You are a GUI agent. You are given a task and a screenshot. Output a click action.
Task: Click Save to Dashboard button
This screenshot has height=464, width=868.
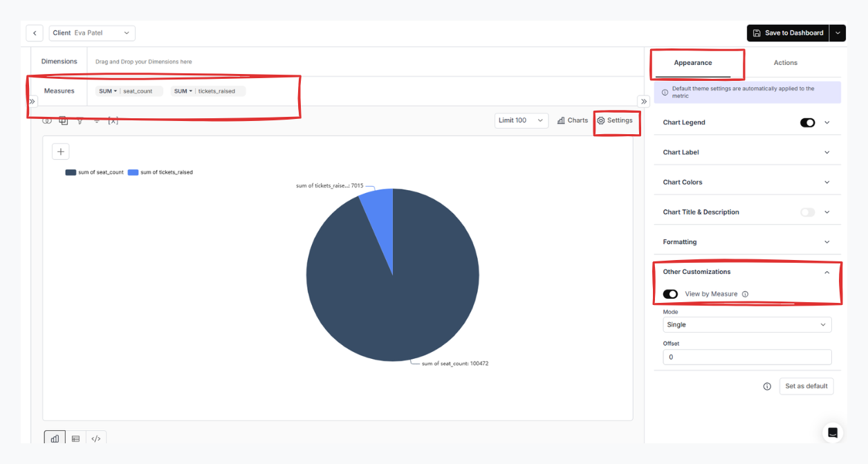[x=788, y=33]
